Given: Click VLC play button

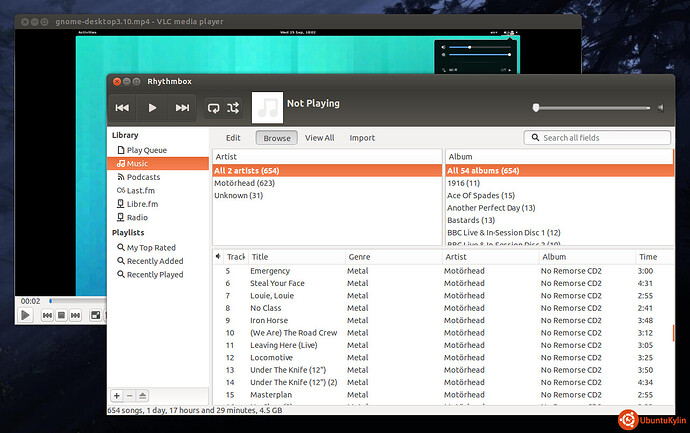Looking at the screenshot, I should (x=24, y=316).
